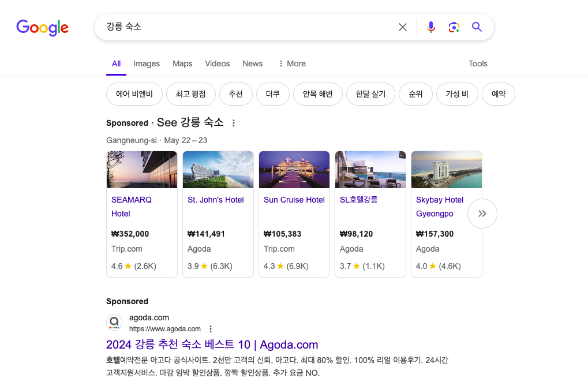Open three-dot menu next to See 강릉 숙소
Viewport: 588px width, 389px height.
click(234, 123)
